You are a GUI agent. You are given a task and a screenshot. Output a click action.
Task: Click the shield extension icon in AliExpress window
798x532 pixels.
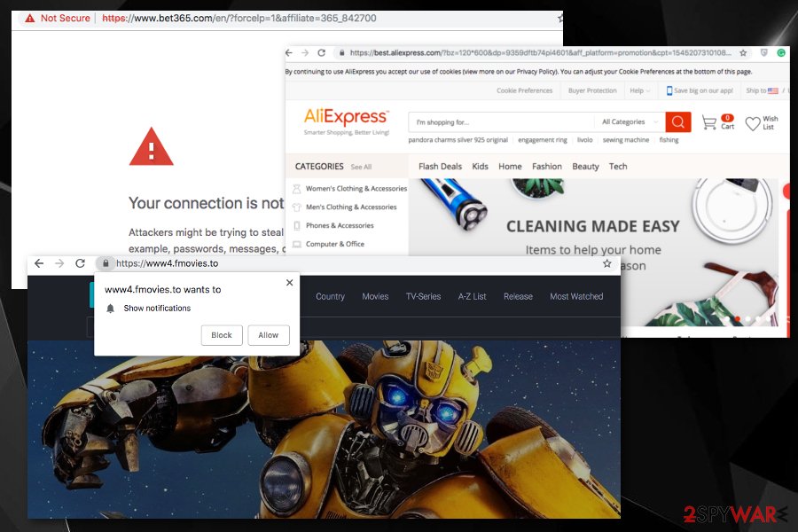(x=764, y=53)
